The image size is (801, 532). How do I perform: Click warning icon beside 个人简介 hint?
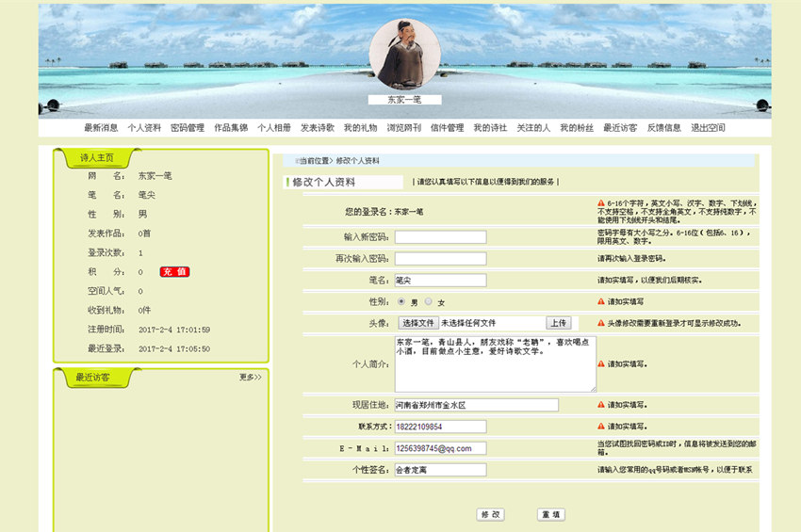pyautogui.click(x=601, y=363)
